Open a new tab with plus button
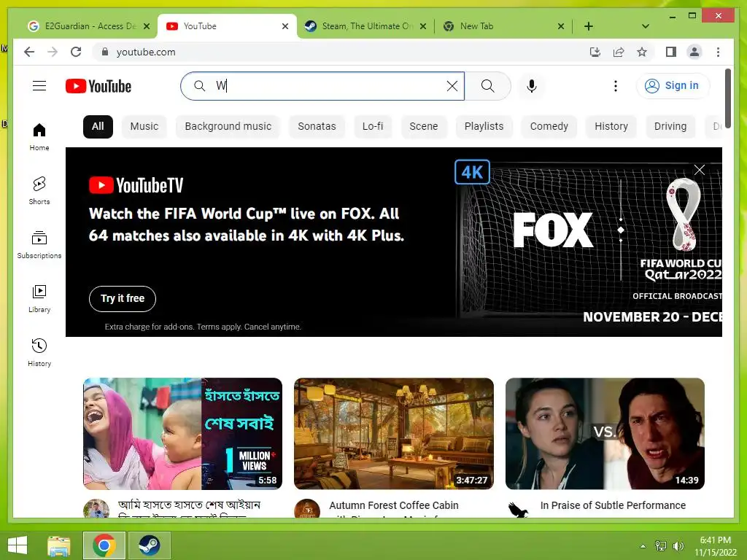Image resolution: width=747 pixels, height=560 pixels. (589, 26)
